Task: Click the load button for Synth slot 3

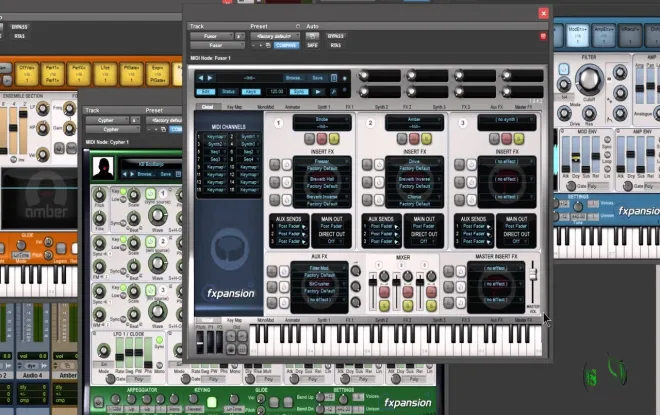Action: point(494,138)
